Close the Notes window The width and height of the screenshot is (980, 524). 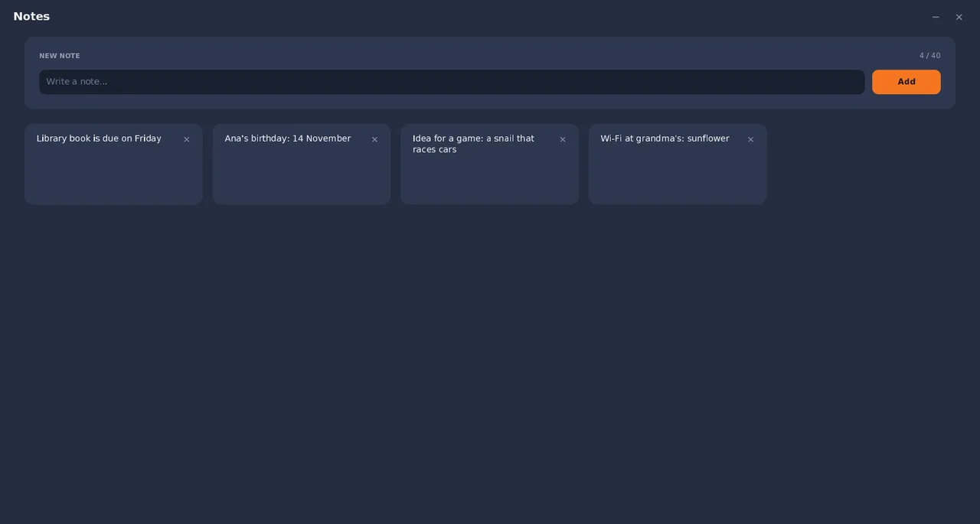959,17
